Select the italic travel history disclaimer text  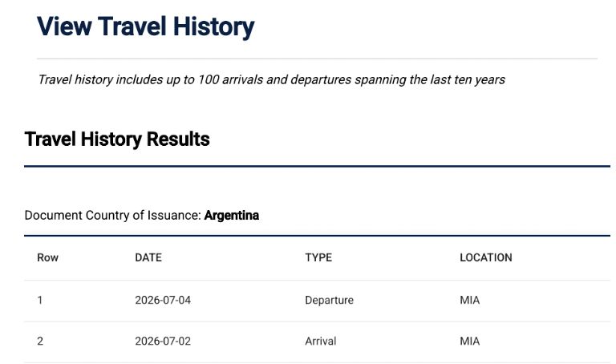271,79
